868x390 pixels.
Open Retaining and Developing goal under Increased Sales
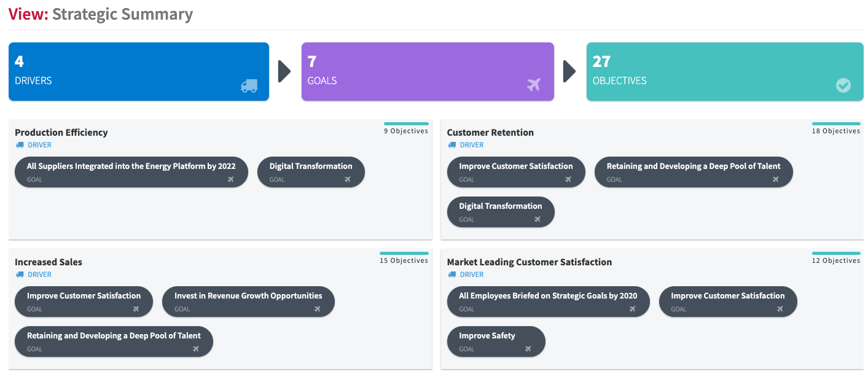click(114, 341)
